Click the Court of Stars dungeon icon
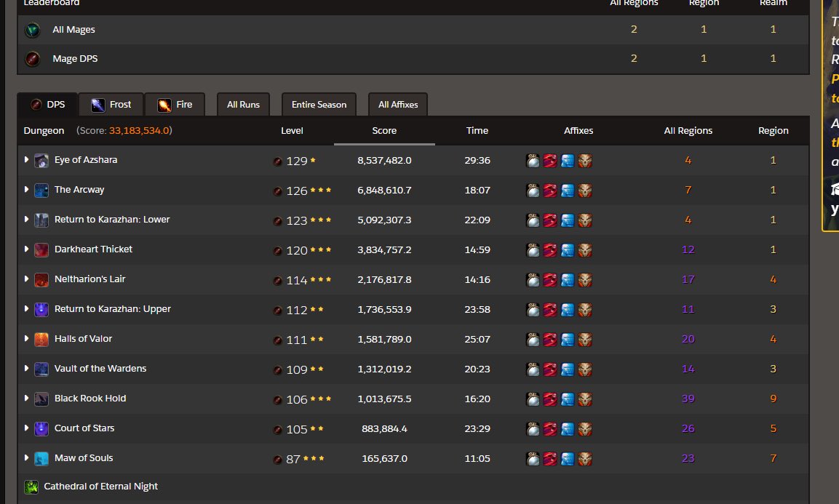The height and width of the screenshot is (504, 839). click(x=41, y=429)
